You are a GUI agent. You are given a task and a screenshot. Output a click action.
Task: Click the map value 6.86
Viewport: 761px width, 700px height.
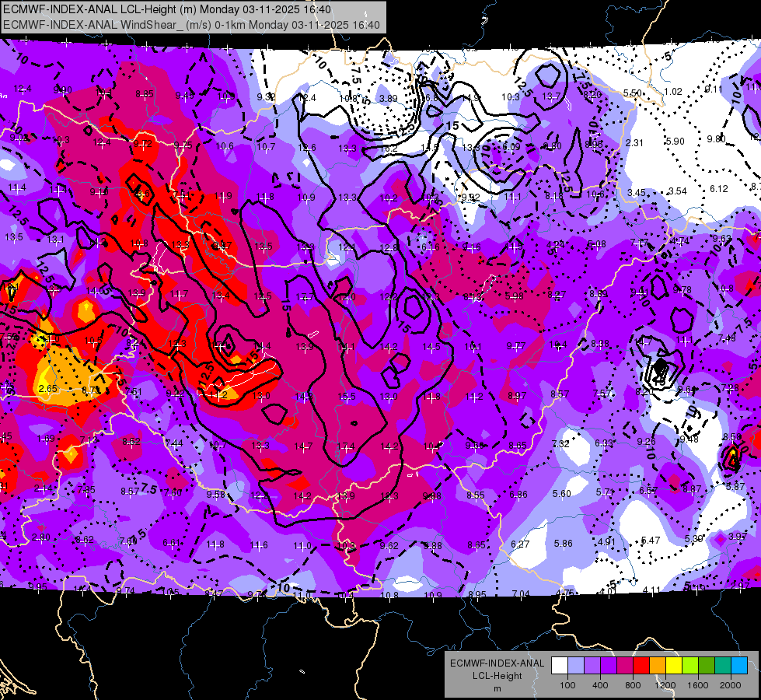(518, 495)
